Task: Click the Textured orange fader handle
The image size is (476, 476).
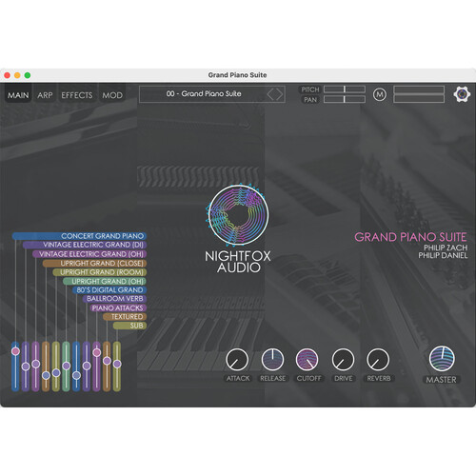Action: [107, 361]
